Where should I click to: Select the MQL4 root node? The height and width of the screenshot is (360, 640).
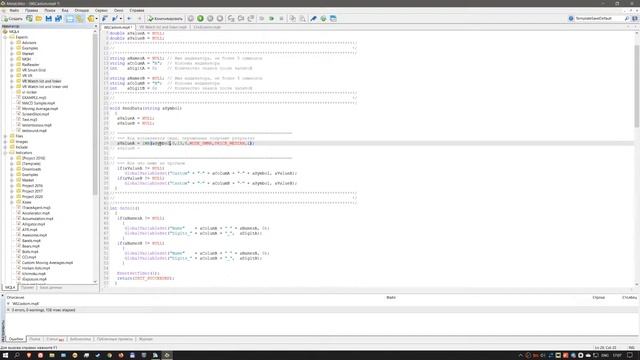click(x=14, y=32)
